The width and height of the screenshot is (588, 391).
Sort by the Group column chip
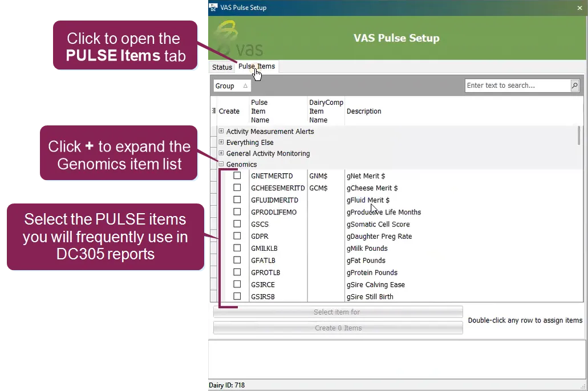click(x=232, y=86)
